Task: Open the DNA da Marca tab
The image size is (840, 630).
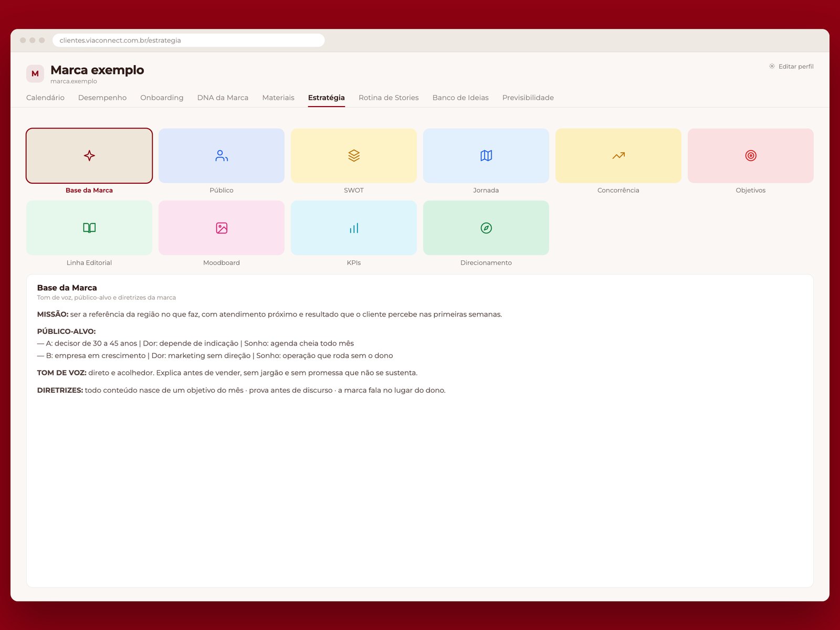Action: [x=223, y=98]
